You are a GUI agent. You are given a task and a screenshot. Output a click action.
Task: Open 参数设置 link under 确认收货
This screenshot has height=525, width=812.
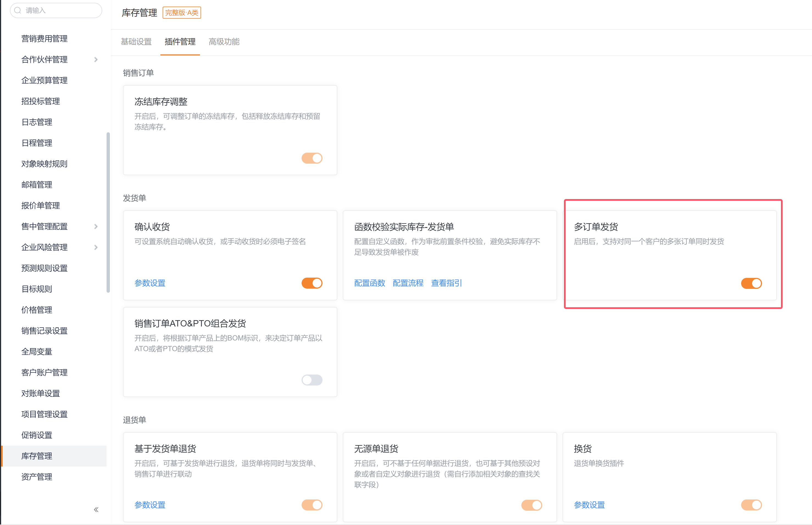[150, 283]
